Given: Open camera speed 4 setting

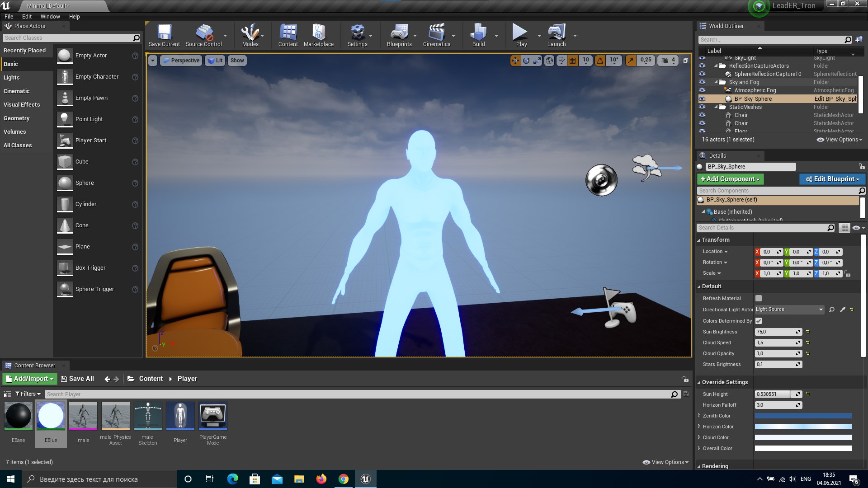Looking at the screenshot, I should coord(669,60).
